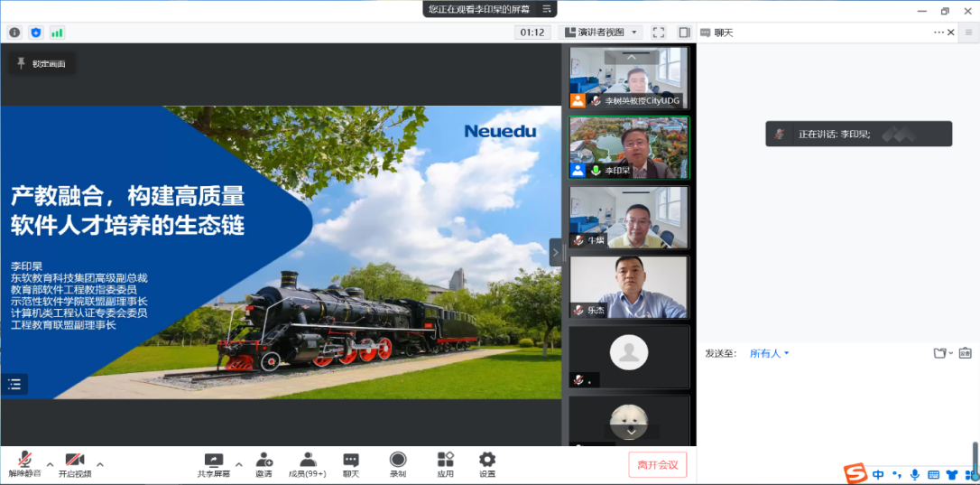
Task: Unmute microphone with 解除静音 button
Action: pyautogui.click(x=24, y=463)
